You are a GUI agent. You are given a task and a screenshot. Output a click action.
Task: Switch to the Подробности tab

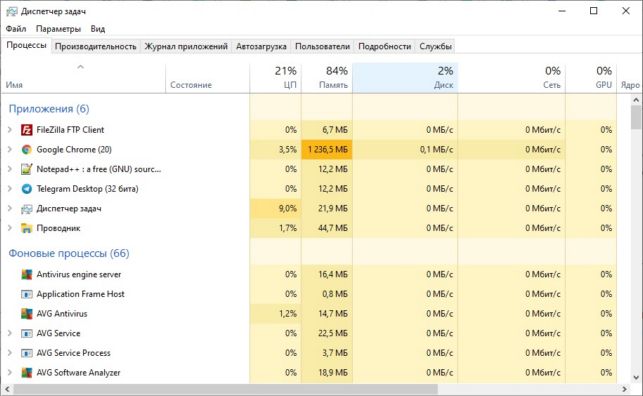pos(384,46)
